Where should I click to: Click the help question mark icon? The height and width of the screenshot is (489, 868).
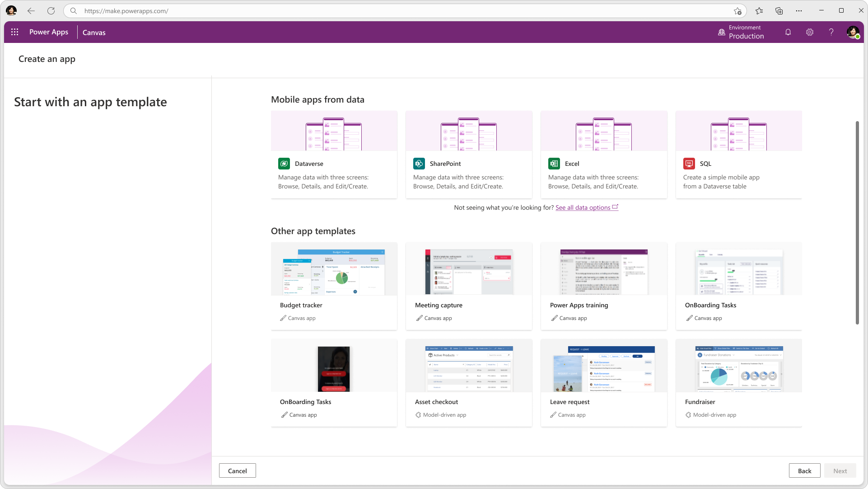point(831,32)
